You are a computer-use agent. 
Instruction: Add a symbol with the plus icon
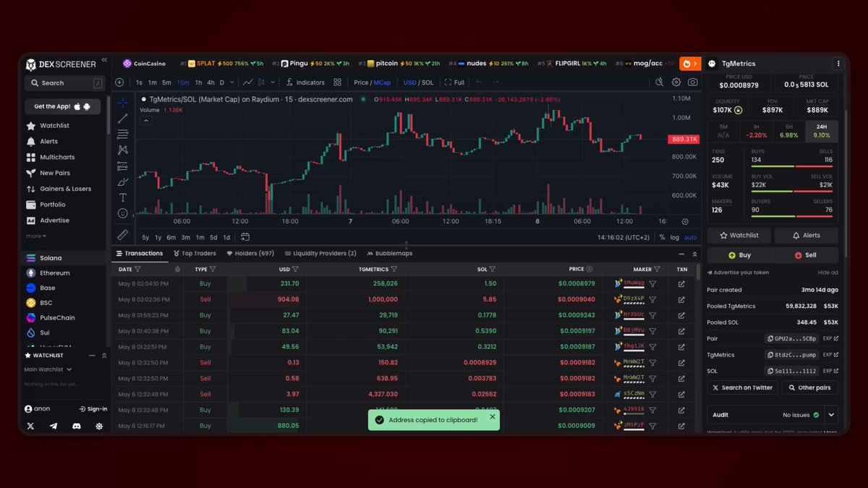pyautogui.click(x=119, y=82)
